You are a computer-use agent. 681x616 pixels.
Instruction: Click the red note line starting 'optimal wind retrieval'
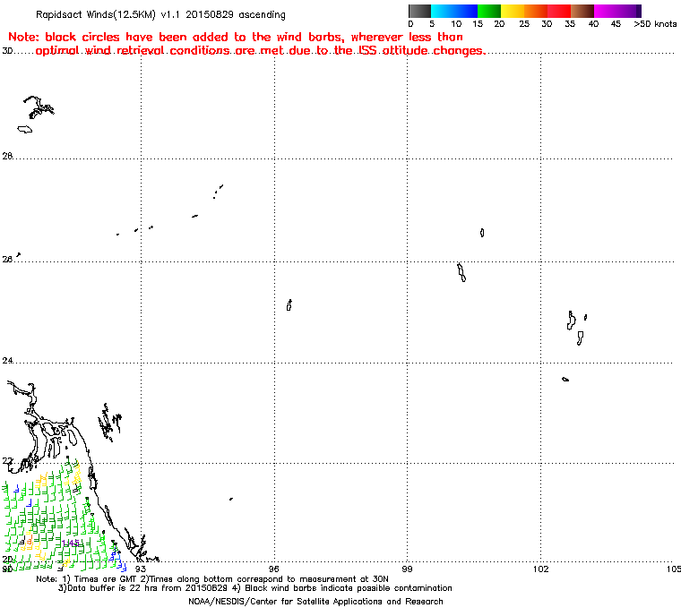[x=260, y=51]
